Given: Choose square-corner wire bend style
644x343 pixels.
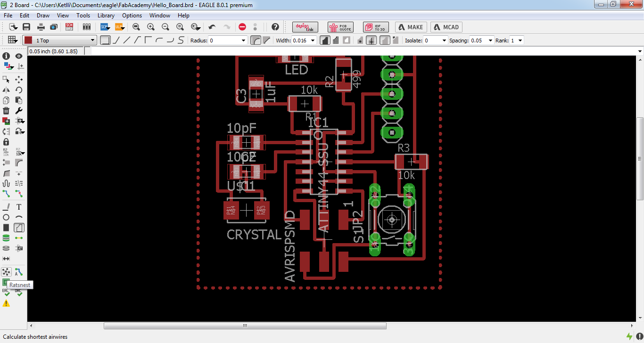Looking at the screenshot, I should [x=106, y=41].
